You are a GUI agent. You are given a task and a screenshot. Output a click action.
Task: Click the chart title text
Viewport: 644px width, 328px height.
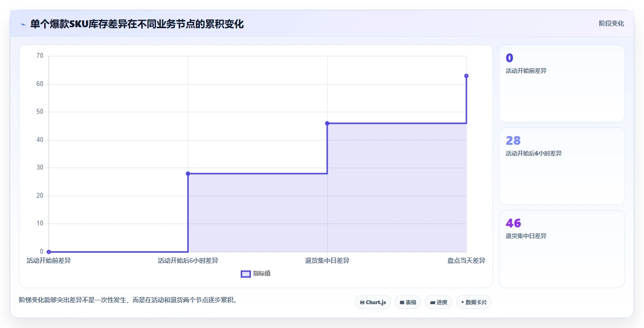click(x=137, y=24)
